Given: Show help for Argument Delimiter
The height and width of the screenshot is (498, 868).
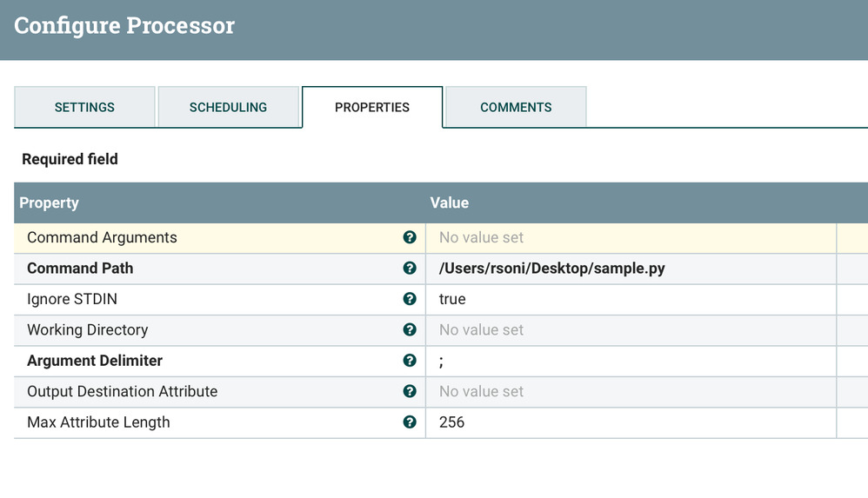Looking at the screenshot, I should click(x=410, y=361).
